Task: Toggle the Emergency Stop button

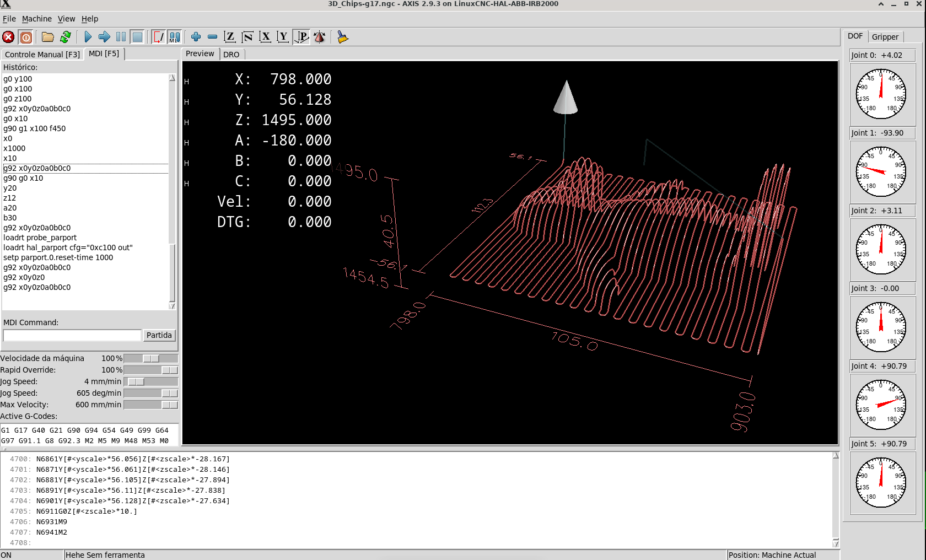Action: click(8, 37)
